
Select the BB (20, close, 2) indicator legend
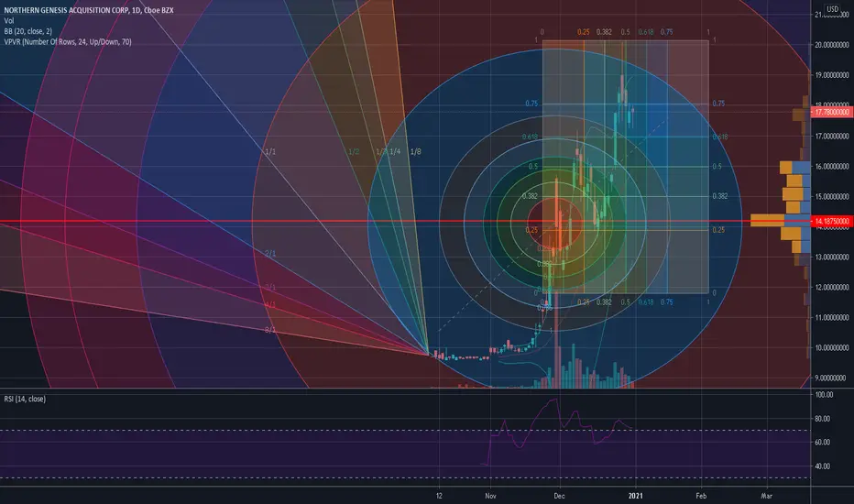tap(27, 31)
